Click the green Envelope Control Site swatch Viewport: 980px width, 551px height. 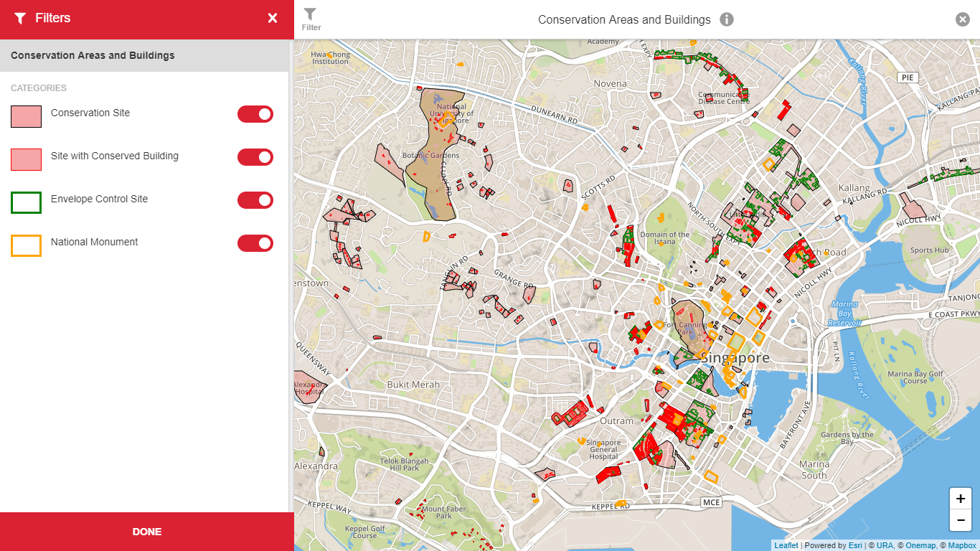(x=26, y=202)
